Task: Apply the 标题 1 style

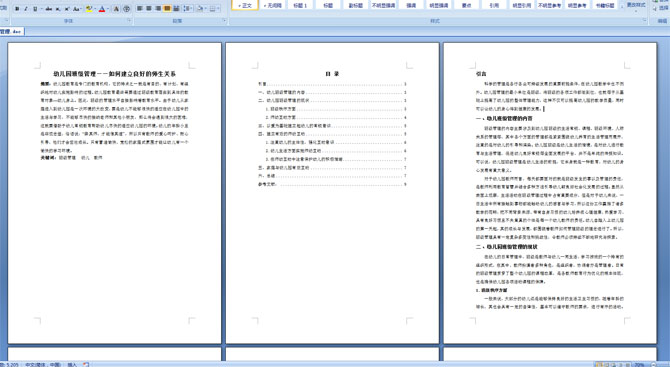Action: 300,5
